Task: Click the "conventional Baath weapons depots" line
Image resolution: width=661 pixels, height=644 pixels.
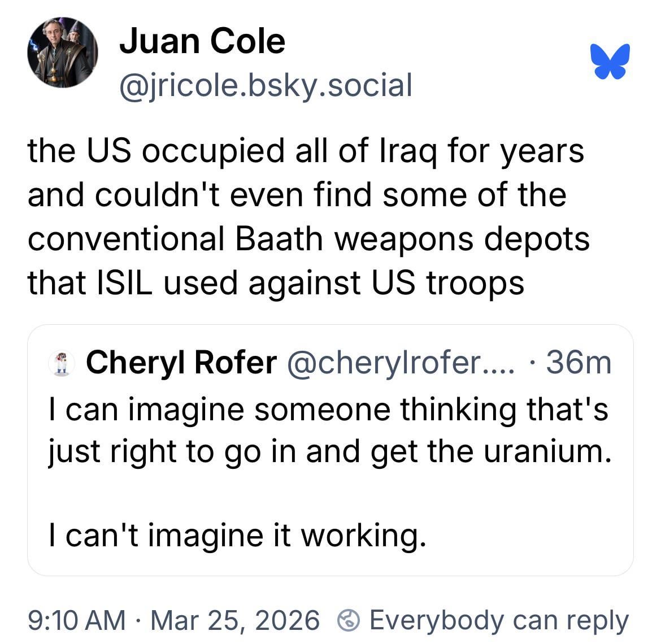Action: tap(308, 238)
